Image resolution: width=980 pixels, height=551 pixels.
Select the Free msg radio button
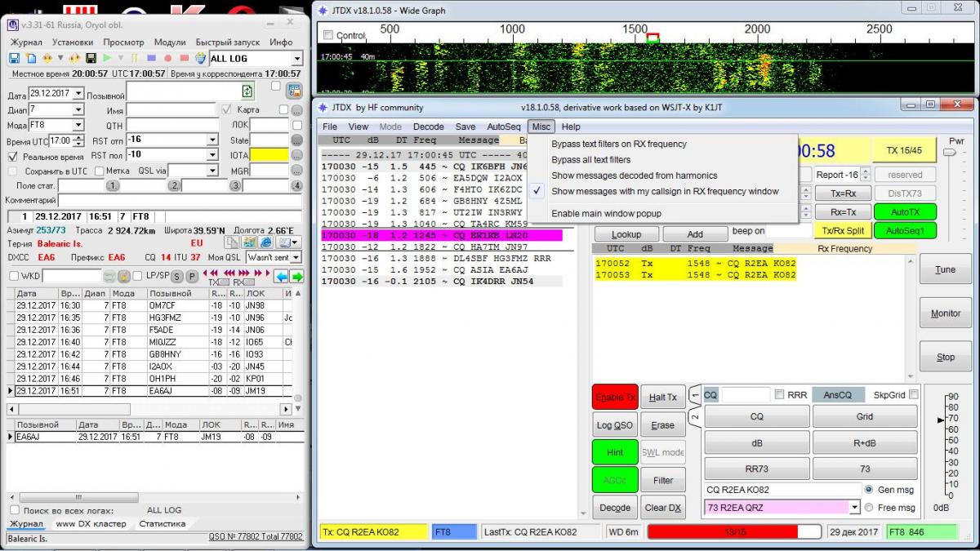(869, 507)
